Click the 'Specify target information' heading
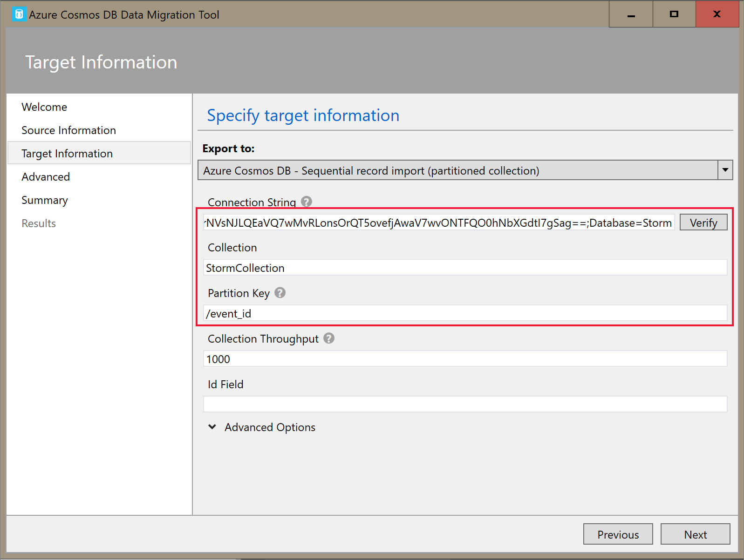Screen dimensions: 744x560 303,115
